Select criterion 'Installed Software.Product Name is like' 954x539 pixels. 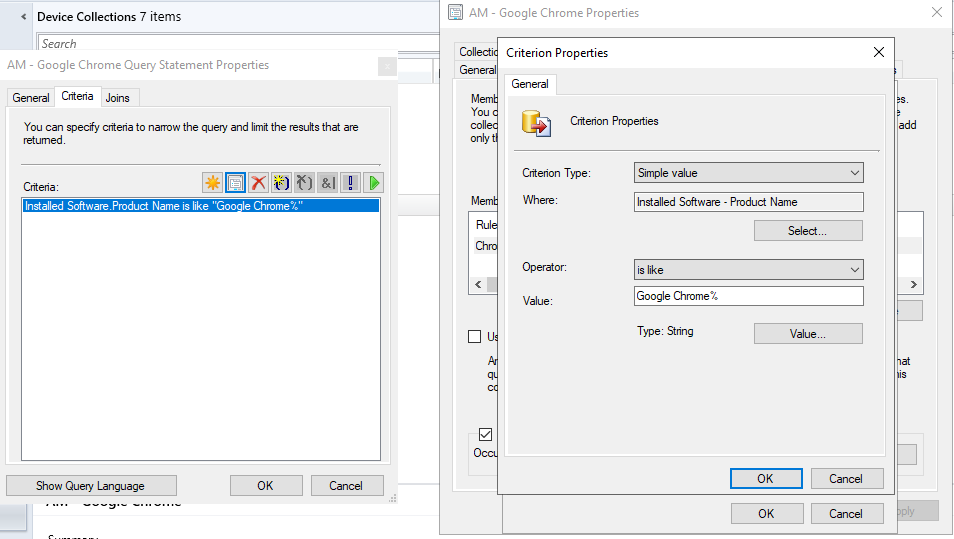coord(201,206)
